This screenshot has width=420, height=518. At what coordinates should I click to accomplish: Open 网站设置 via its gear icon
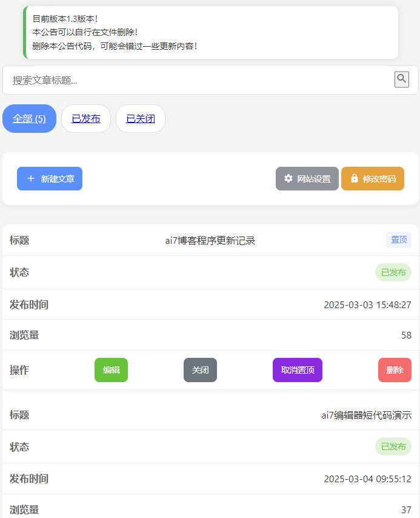click(x=288, y=179)
